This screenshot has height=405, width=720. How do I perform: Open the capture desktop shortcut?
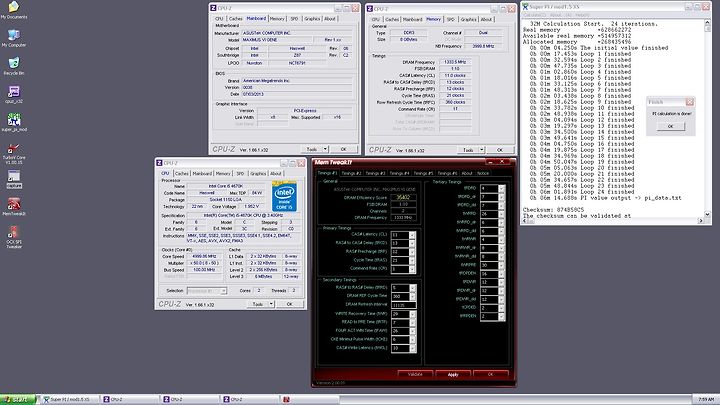tap(14, 179)
